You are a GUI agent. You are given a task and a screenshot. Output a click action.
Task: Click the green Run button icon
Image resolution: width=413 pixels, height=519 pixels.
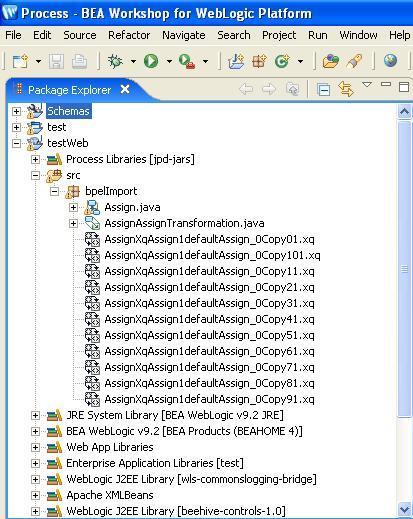click(151, 61)
